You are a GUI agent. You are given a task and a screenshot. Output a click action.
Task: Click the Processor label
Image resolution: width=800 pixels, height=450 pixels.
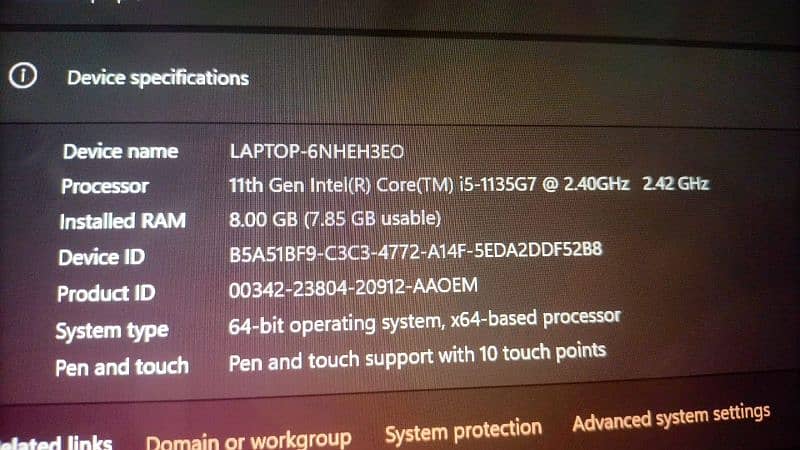[105, 186]
